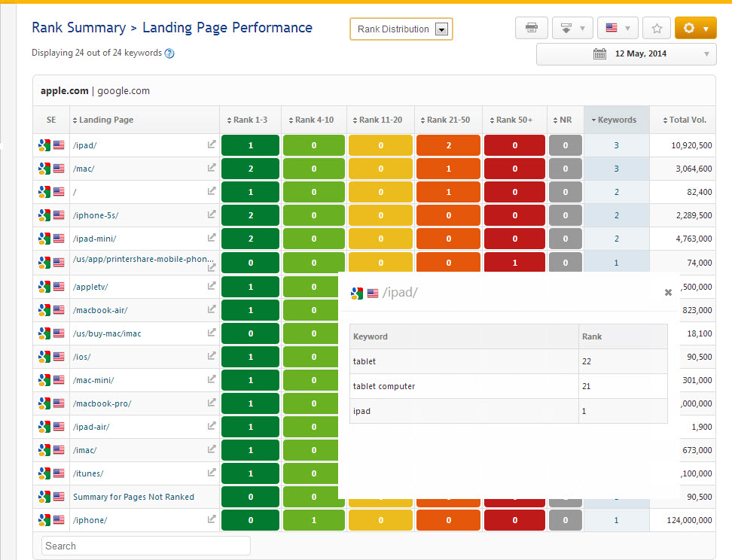Click the Rank Summary breadcrumb link
Viewport: 732px width, 560px height.
[x=78, y=28]
